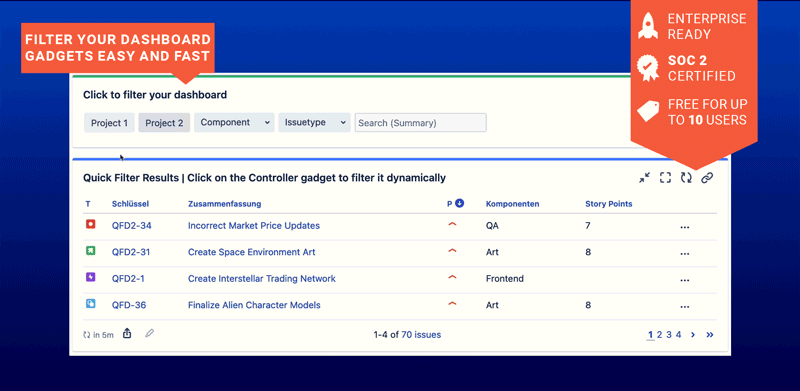Open actions menu for QFD-36 row
The width and height of the screenshot is (800, 391).
point(685,306)
